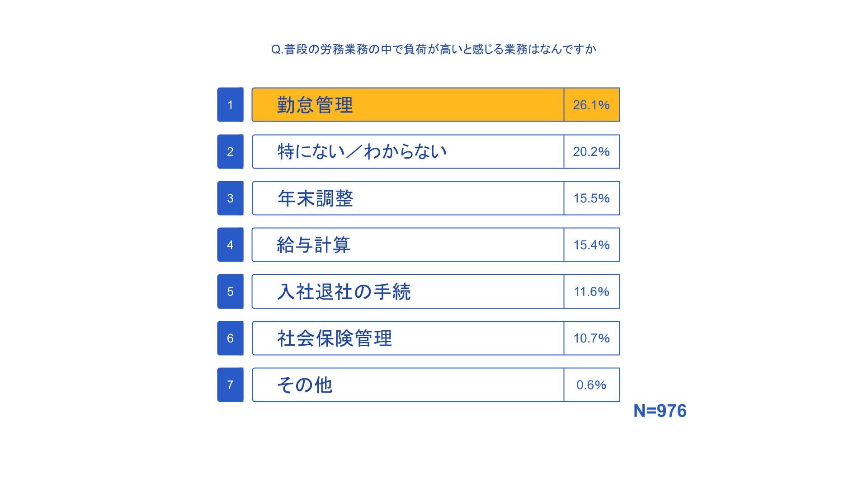Click the 0.6% value cell
This screenshot has width=868, height=488.
point(591,385)
